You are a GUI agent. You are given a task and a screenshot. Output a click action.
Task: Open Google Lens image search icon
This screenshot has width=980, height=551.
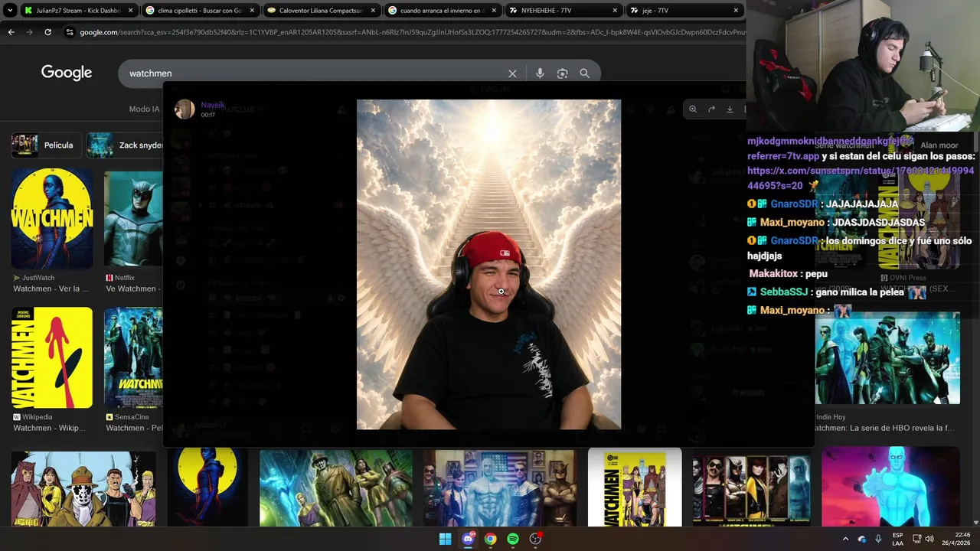point(563,73)
